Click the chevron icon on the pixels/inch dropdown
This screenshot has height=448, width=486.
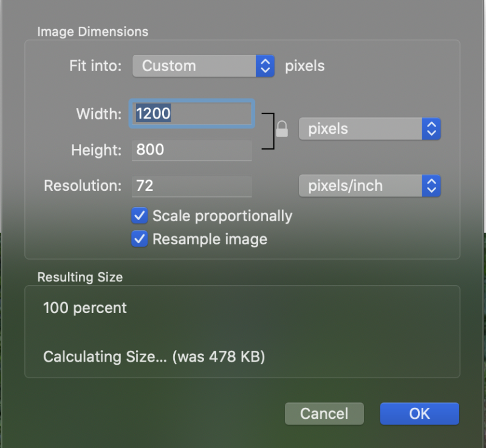point(431,186)
